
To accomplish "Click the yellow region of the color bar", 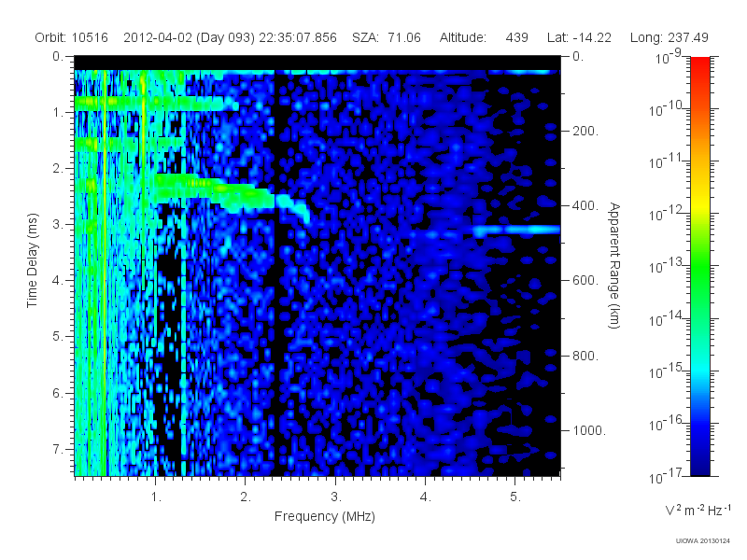I will point(699,204).
